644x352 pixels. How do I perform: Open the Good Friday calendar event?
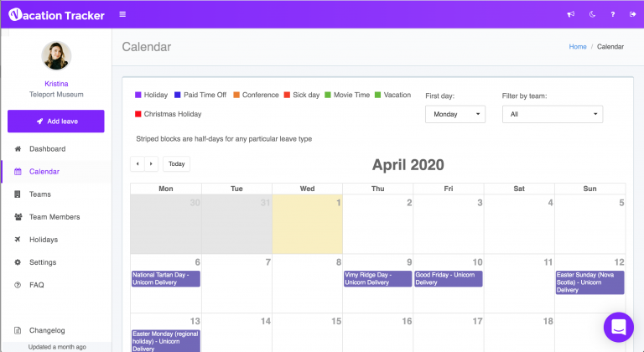coord(449,278)
